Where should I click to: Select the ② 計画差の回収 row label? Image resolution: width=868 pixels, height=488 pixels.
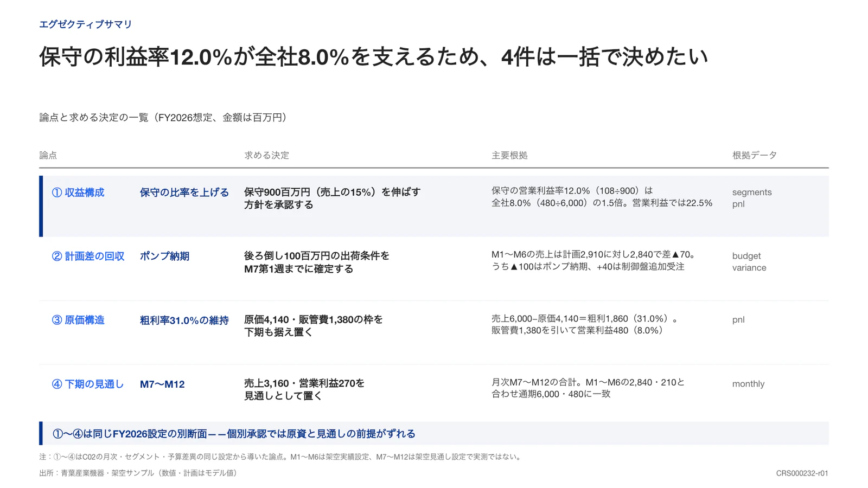click(x=88, y=256)
